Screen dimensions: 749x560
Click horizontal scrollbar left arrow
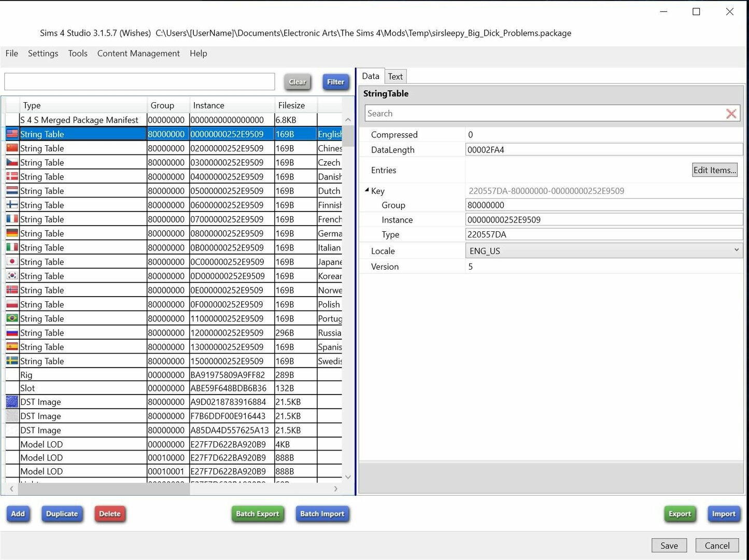coord(11,488)
